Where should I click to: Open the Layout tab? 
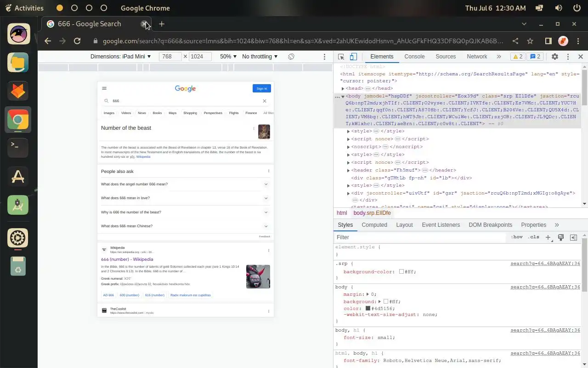[404, 225]
